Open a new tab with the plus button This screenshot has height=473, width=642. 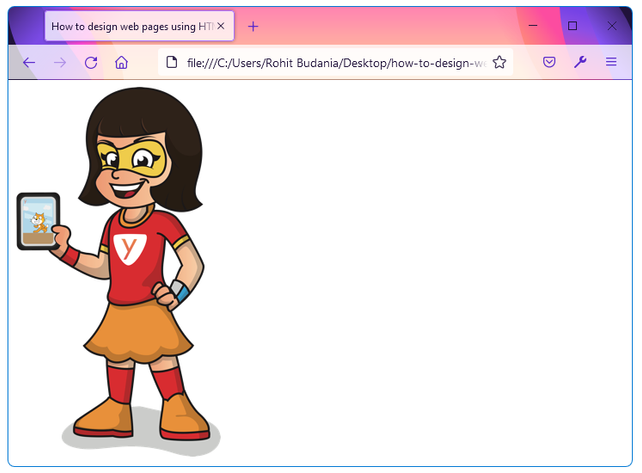pyautogui.click(x=253, y=27)
